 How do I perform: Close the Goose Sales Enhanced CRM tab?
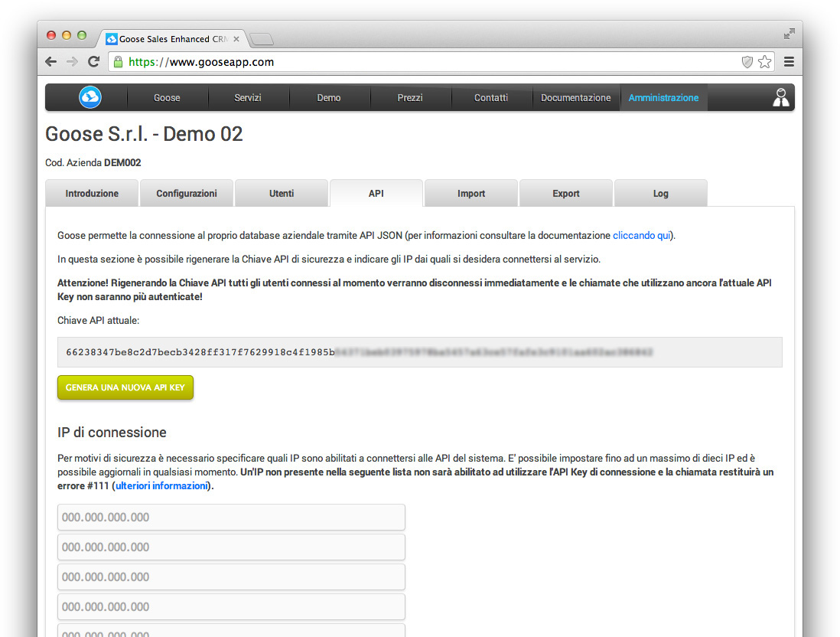(x=236, y=38)
